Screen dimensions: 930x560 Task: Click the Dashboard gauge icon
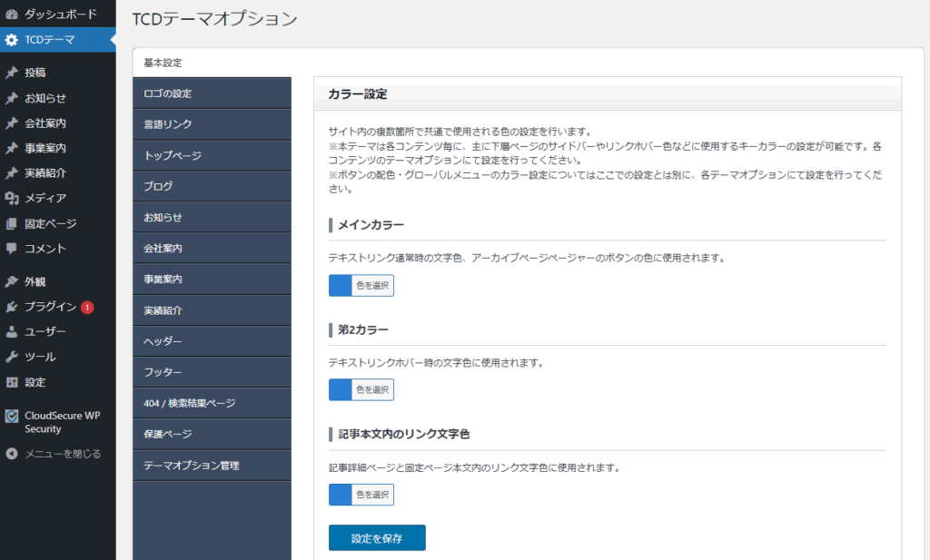tap(12, 15)
